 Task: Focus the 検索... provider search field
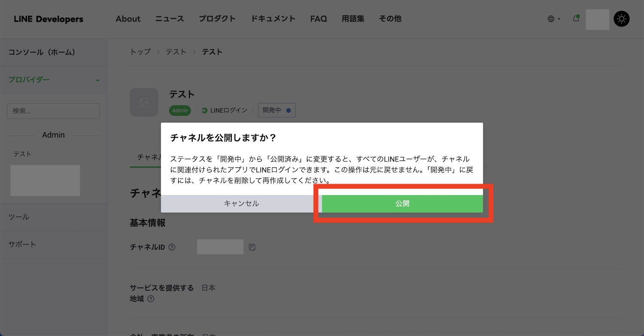pyautogui.click(x=54, y=111)
